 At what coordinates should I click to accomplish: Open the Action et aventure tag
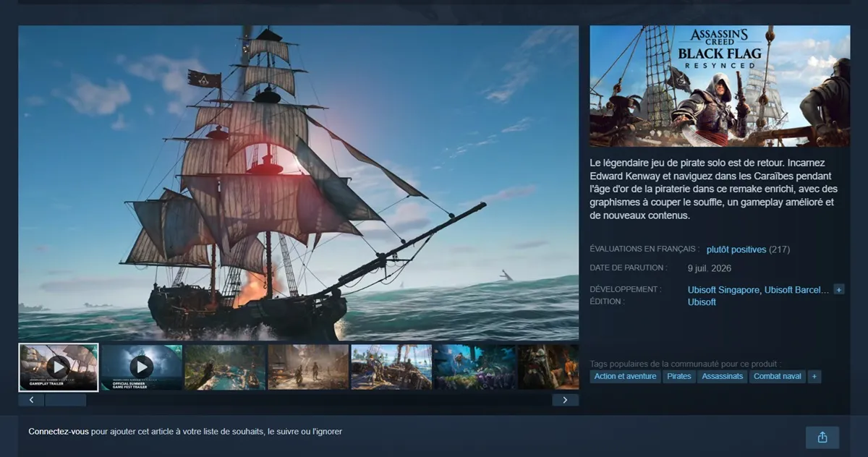tap(625, 377)
